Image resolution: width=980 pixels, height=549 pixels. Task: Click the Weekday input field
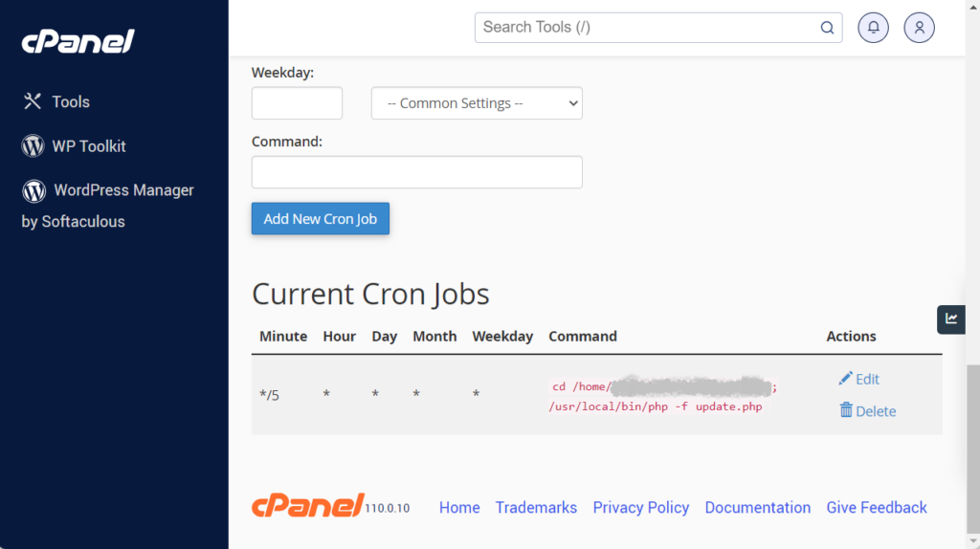[297, 103]
